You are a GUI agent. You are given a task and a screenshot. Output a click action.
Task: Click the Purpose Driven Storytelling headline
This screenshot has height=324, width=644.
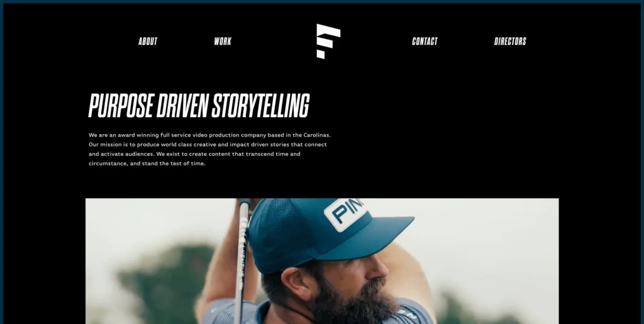pos(199,106)
